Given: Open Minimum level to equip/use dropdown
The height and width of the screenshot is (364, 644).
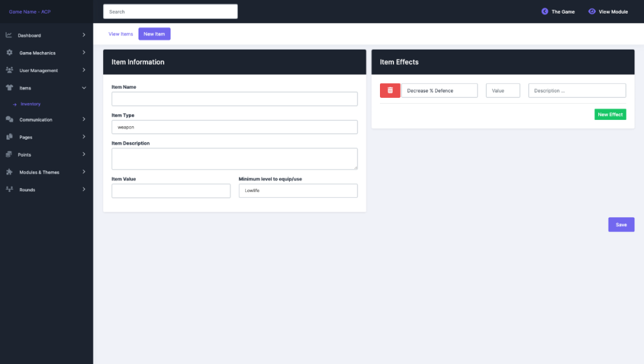Looking at the screenshot, I should (298, 191).
